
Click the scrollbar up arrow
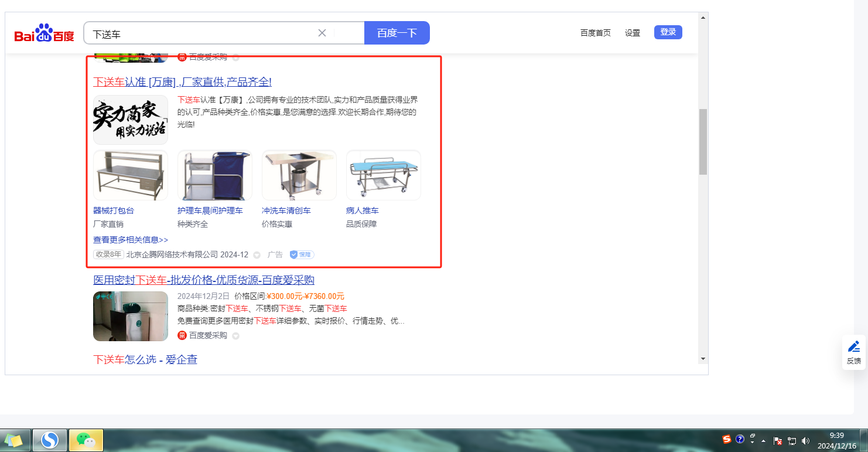703,17
